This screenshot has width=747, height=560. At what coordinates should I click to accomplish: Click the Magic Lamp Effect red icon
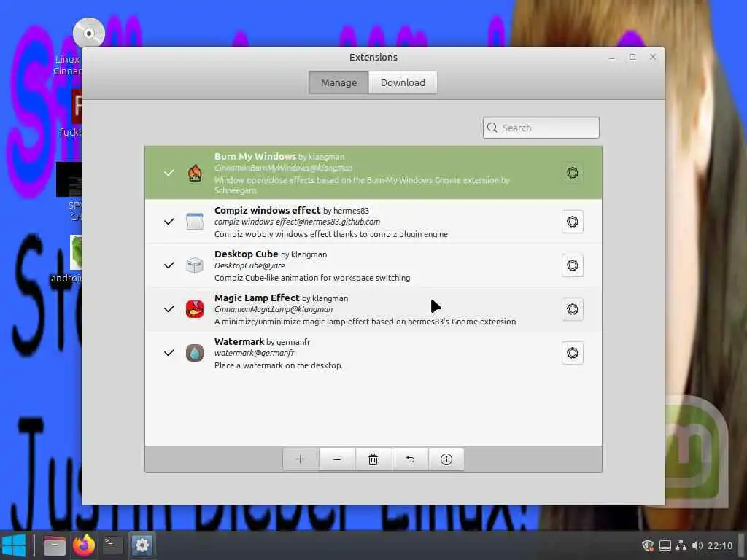point(194,309)
